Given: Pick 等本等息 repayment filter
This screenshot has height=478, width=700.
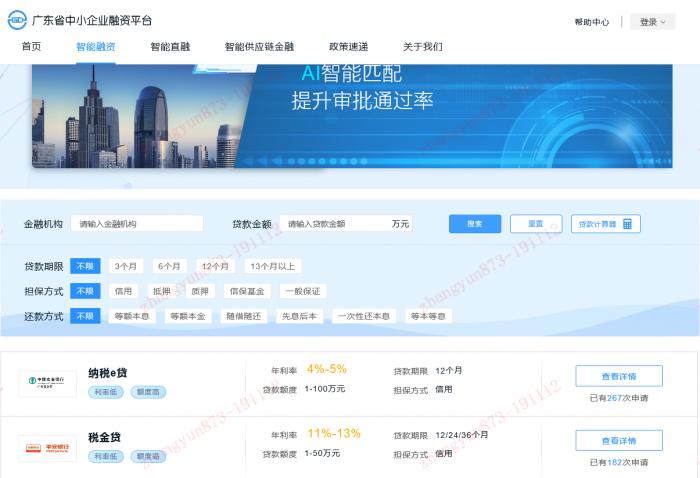Looking at the screenshot, I should click(428, 316).
